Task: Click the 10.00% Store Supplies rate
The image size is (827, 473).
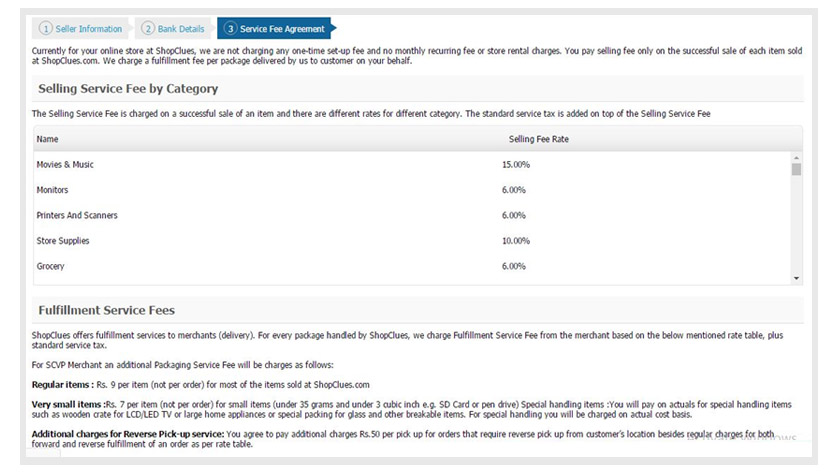Action: 516,240
